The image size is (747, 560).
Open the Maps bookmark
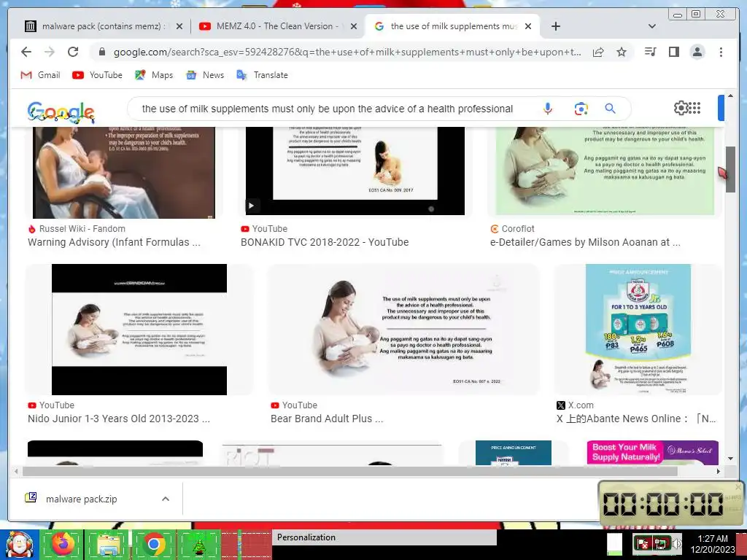tap(154, 75)
